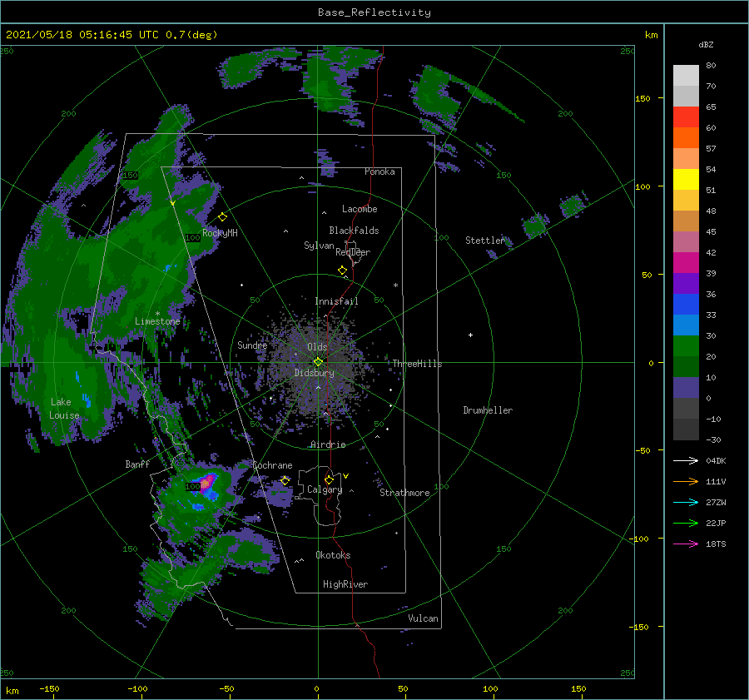
Task: Click the Innisfail label
Action: tap(336, 301)
